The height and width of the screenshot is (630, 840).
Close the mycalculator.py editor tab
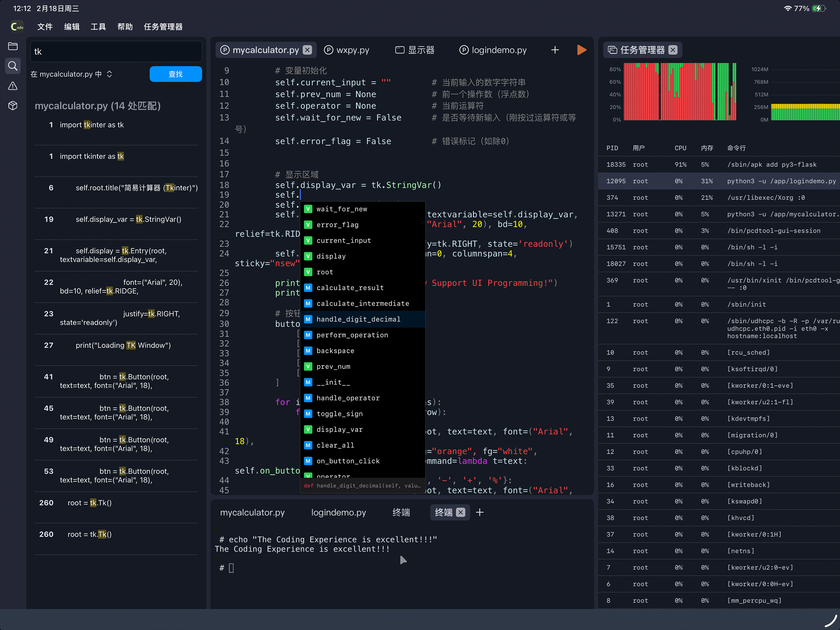click(307, 50)
